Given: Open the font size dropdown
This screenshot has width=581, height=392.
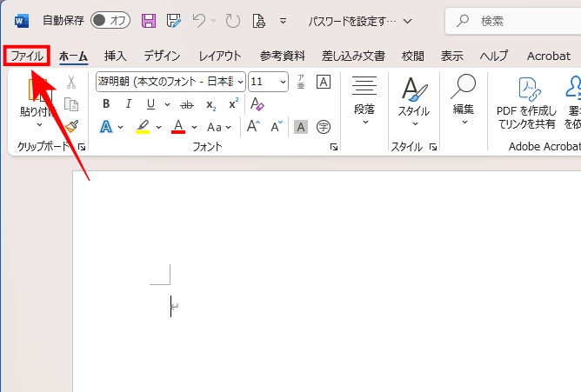Looking at the screenshot, I should [x=283, y=82].
